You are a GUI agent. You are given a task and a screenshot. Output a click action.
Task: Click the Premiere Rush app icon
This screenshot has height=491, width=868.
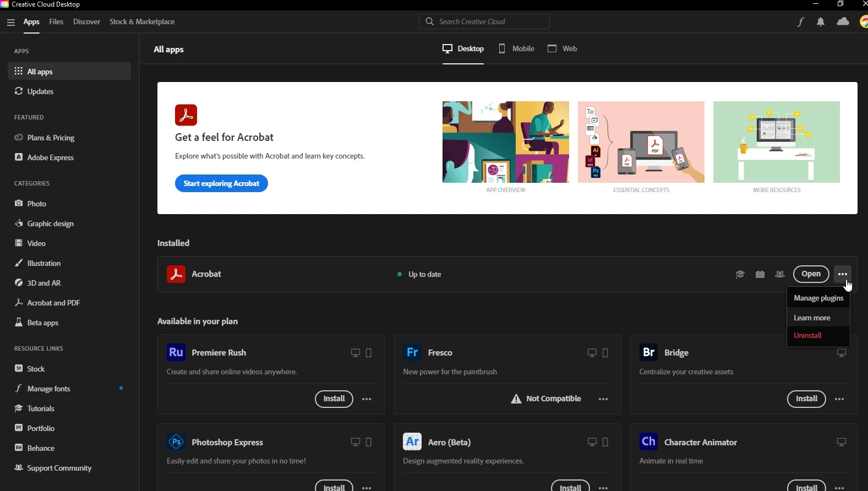click(176, 352)
